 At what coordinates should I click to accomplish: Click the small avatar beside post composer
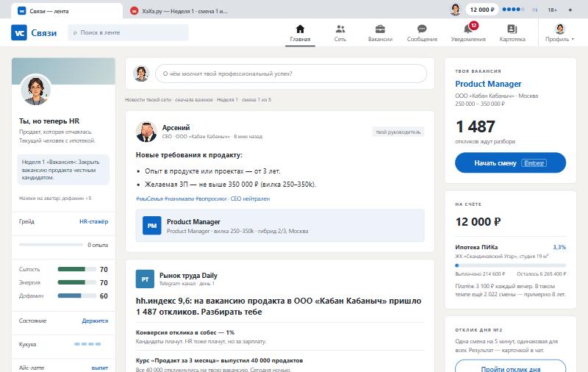pos(141,74)
